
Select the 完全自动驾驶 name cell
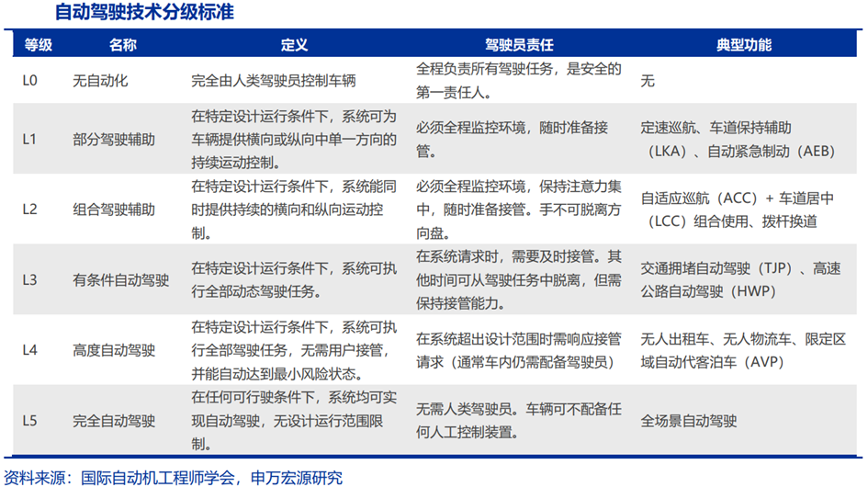click(x=114, y=421)
